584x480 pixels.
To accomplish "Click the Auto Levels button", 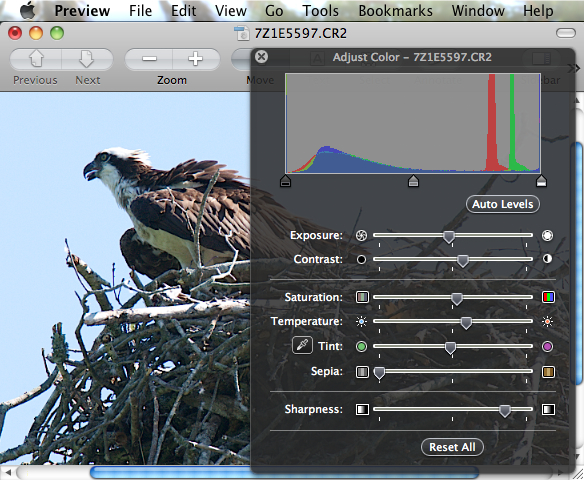I will (x=502, y=204).
